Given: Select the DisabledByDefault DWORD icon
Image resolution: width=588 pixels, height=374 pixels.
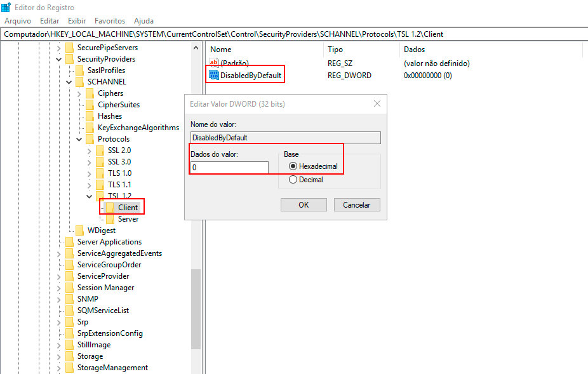Looking at the screenshot, I should (x=214, y=75).
